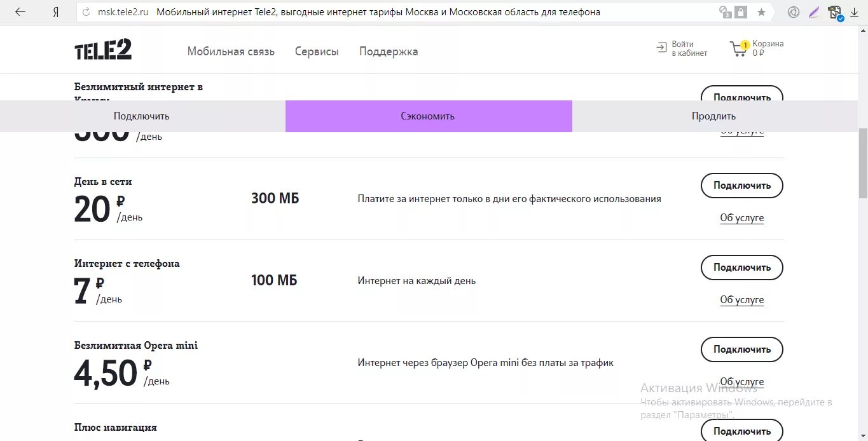
Task: Go back with the browser back arrow
Action: point(20,12)
